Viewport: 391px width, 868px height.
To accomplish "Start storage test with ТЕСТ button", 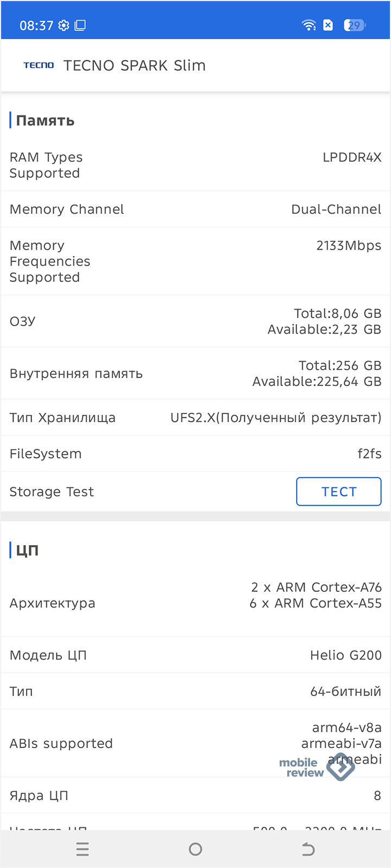I will (x=338, y=492).
